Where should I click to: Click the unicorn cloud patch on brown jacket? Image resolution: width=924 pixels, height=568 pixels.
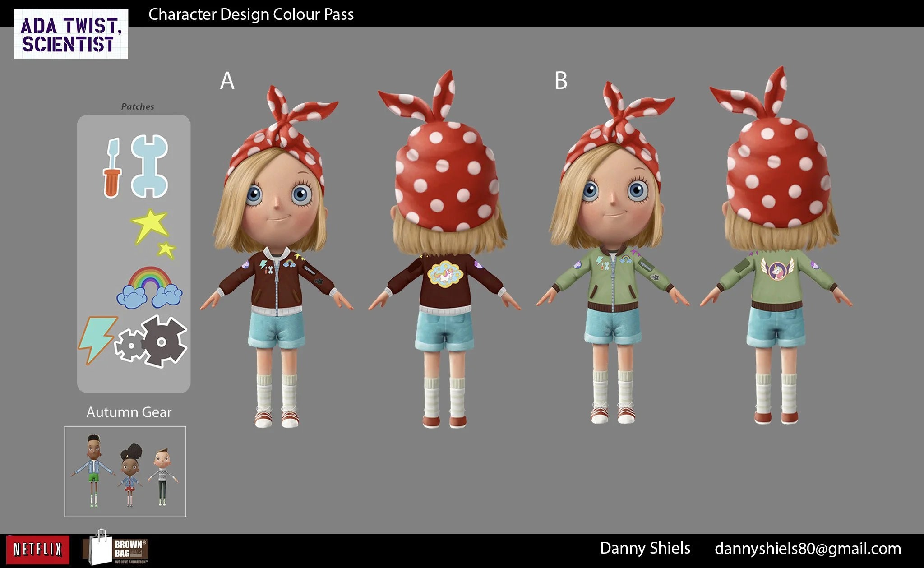pyautogui.click(x=445, y=273)
